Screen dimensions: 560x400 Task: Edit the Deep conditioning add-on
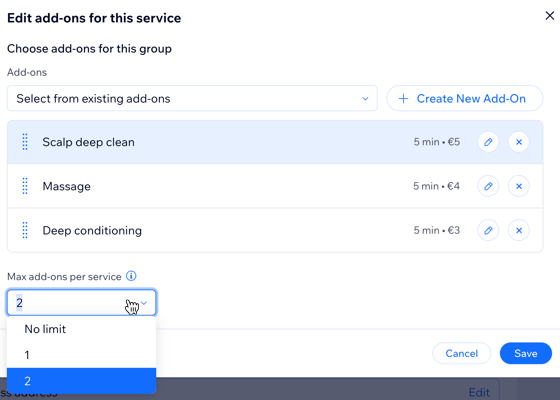(x=488, y=230)
